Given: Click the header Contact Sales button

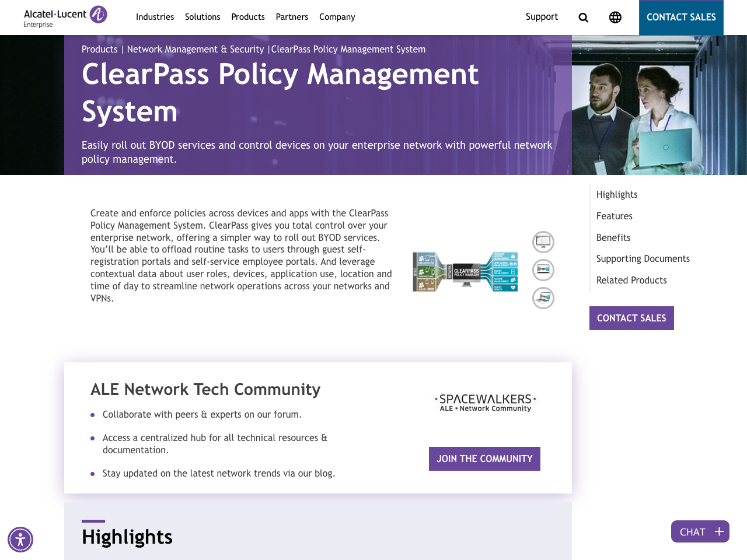Looking at the screenshot, I should (681, 17).
